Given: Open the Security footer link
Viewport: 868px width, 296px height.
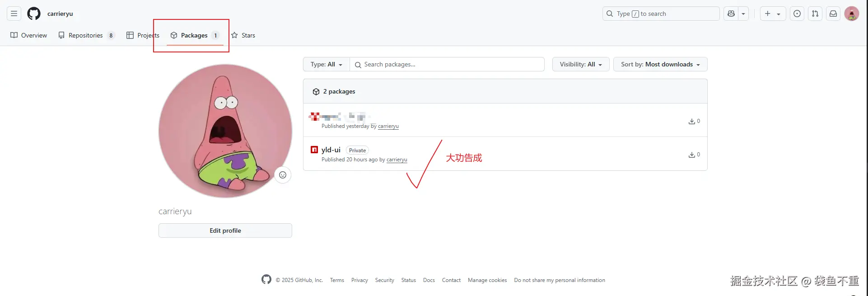Looking at the screenshot, I should (384, 280).
